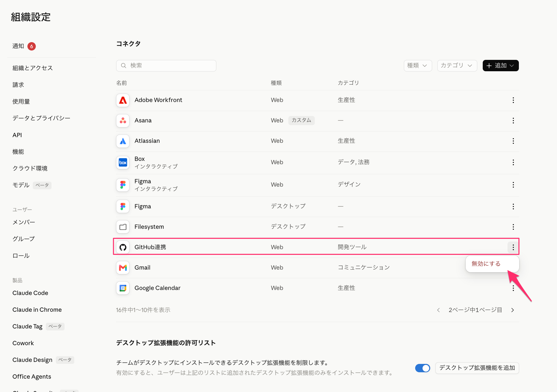
Task: Focus the 検索 connector search field
Action: (166, 66)
